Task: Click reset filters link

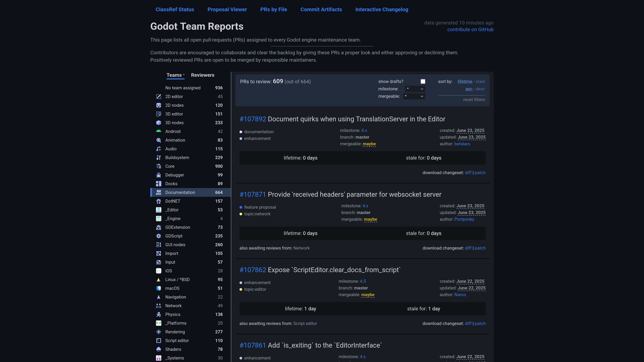Action: tap(474, 99)
